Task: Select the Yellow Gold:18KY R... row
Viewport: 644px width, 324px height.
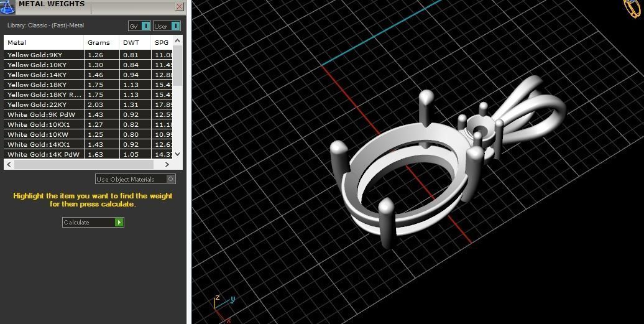Action: click(88, 95)
